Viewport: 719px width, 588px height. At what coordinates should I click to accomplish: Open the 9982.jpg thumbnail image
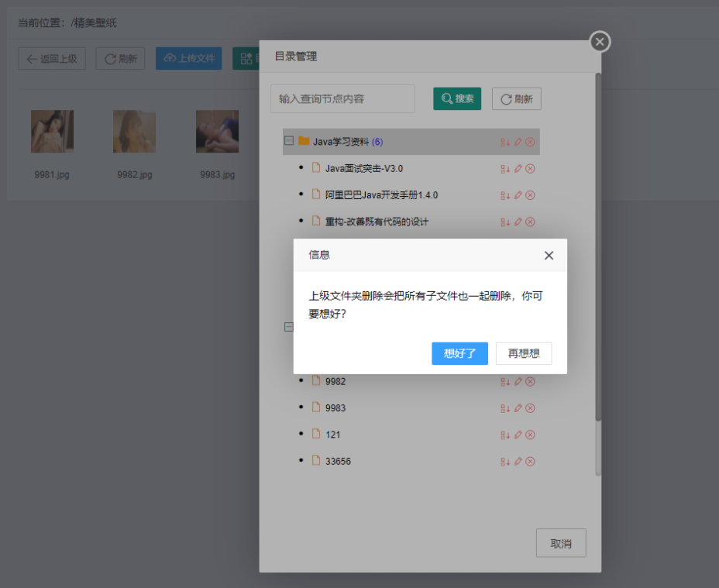click(x=134, y=131)
